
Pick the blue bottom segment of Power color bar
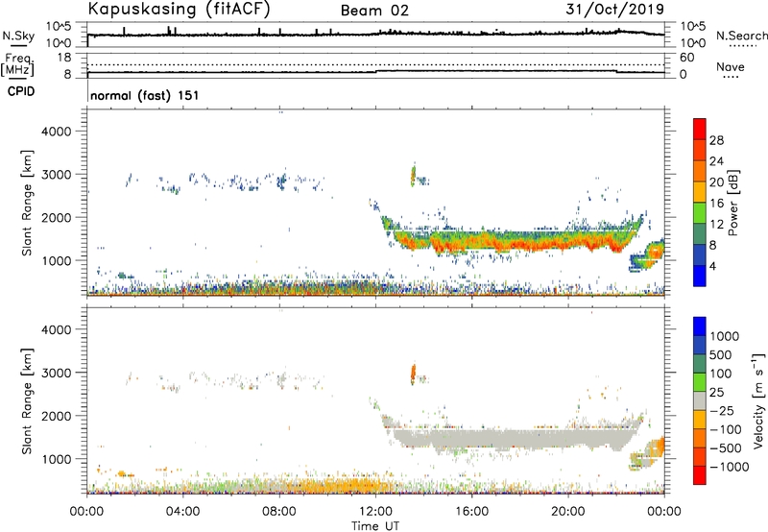tap(700, 276)
